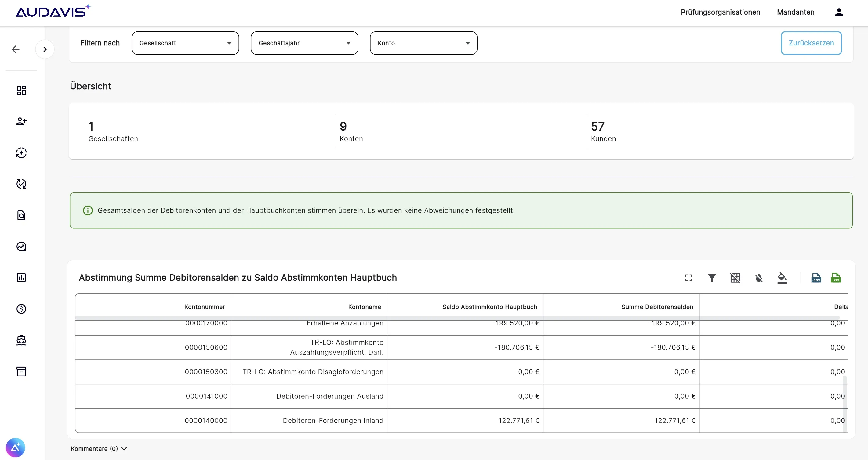Expand the Kommentare section
868x460 pixels.
click(98, 448)
